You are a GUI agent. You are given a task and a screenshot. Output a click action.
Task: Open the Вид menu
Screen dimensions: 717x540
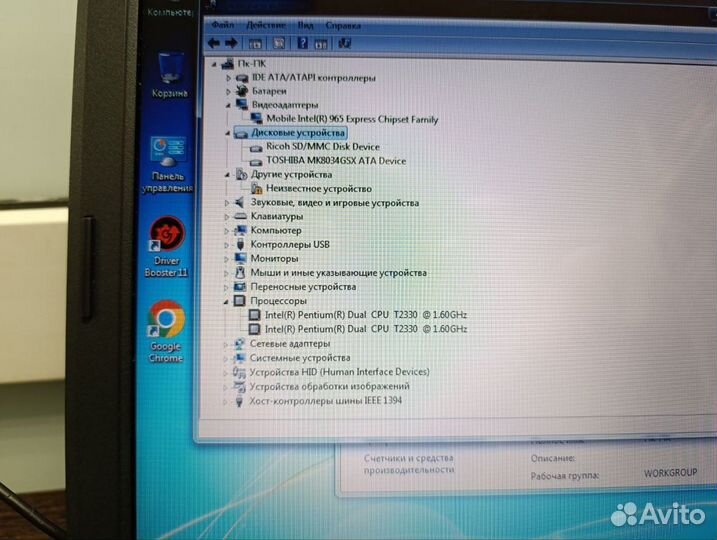click(x=305, y=25)
